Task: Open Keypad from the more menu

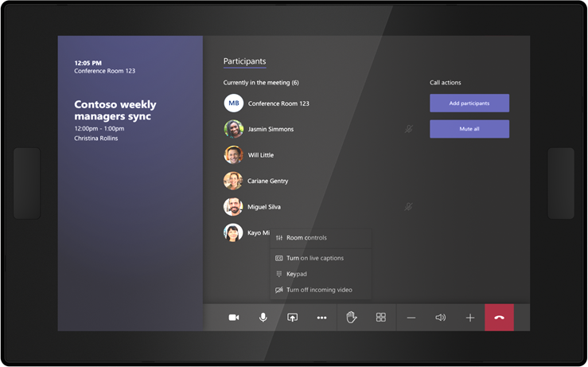Action: click(x=296, y=274)
